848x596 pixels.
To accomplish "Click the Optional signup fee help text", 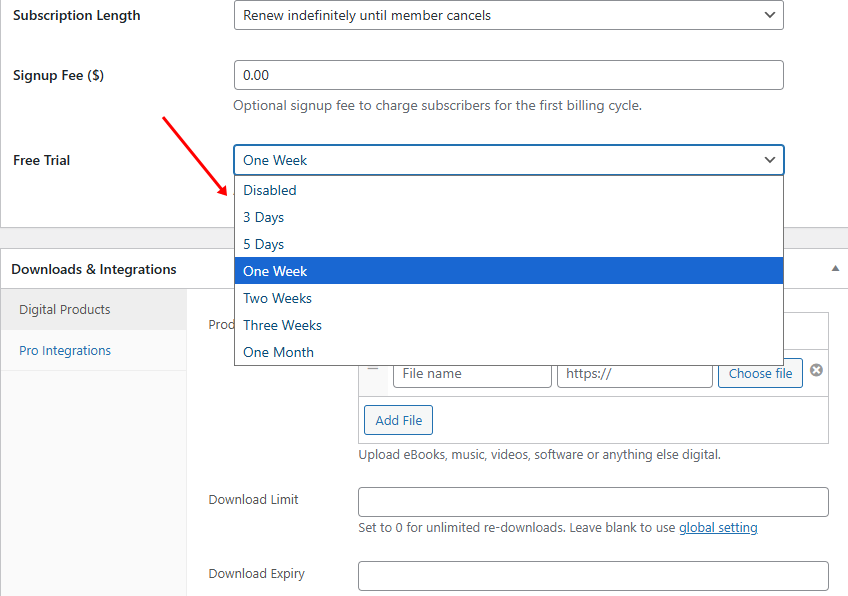I will point(438,105).
